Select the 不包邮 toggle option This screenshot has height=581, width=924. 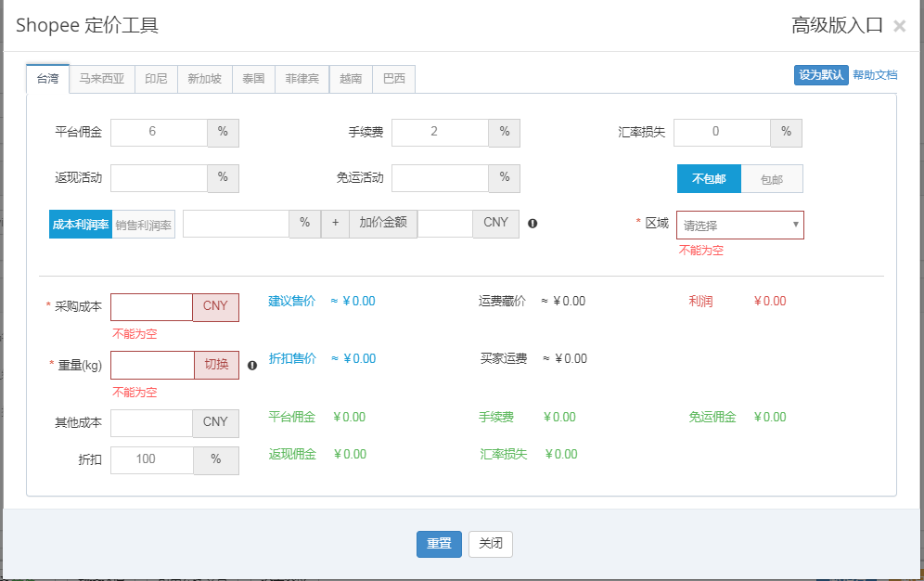(x=709, y=178)
